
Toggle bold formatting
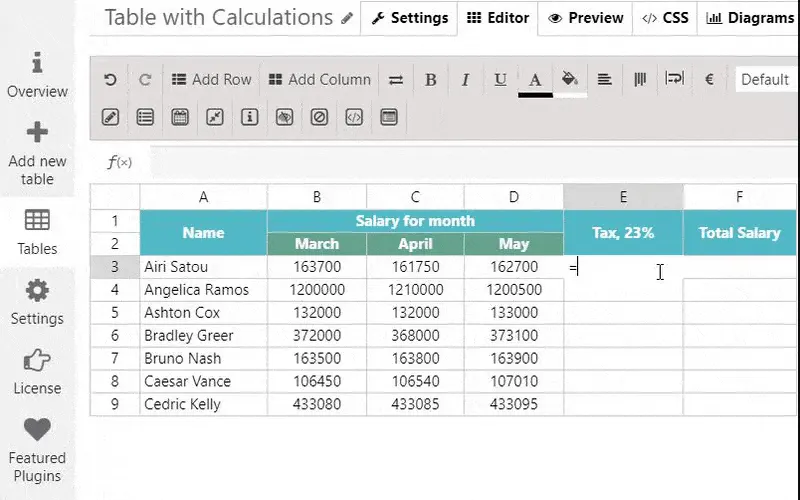click(431, 80)
